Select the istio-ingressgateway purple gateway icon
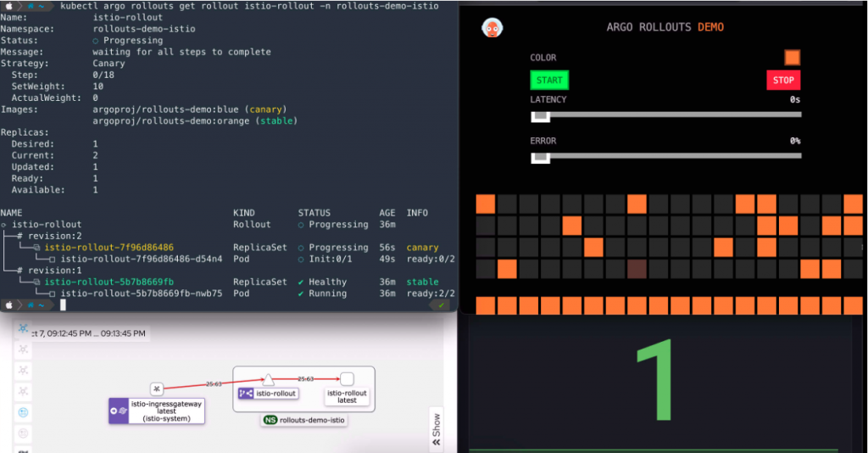This screenshot has width=868, height=453. coord(119,411)
